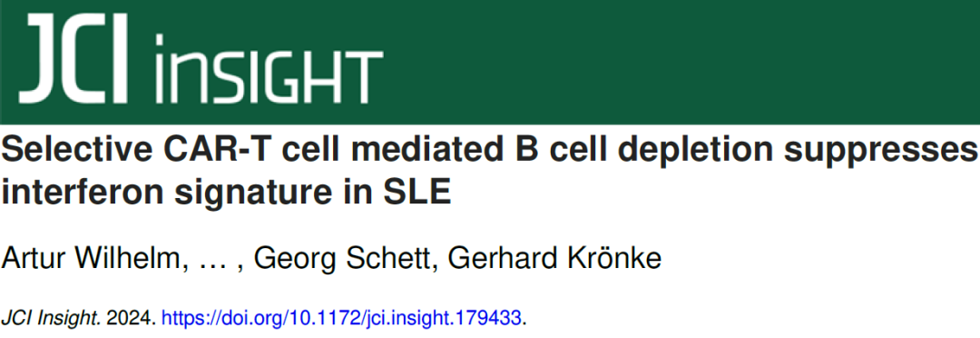This screenshot has width=980, height=338.
Task: Select the author name Georg Schett
Action: pyautogui.click(x=344, y=259)
